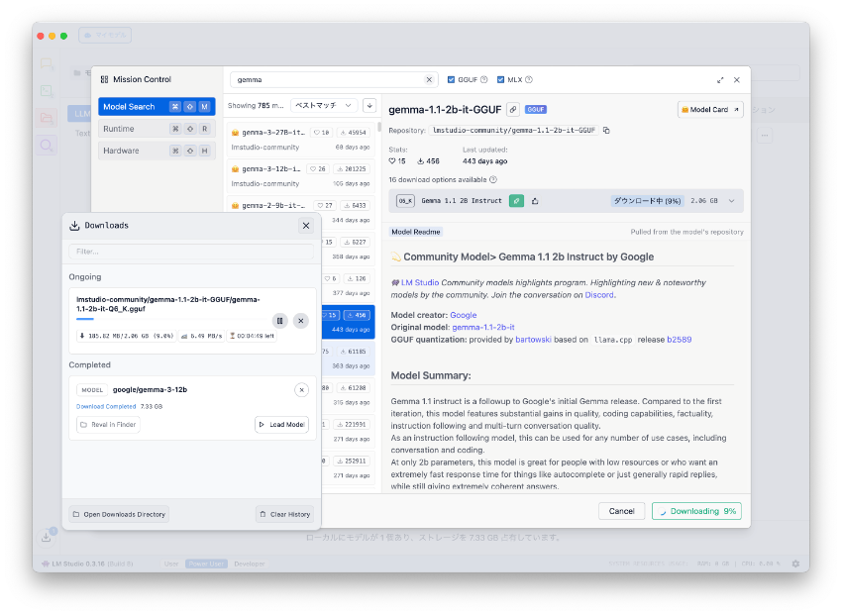Switch to Model Search section
842x616 pixels.
coord(157,107)
